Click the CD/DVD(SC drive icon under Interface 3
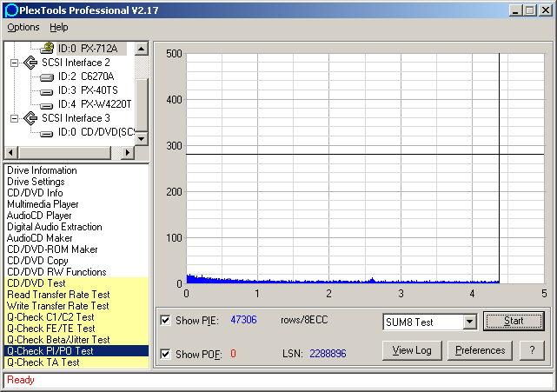 47,133
